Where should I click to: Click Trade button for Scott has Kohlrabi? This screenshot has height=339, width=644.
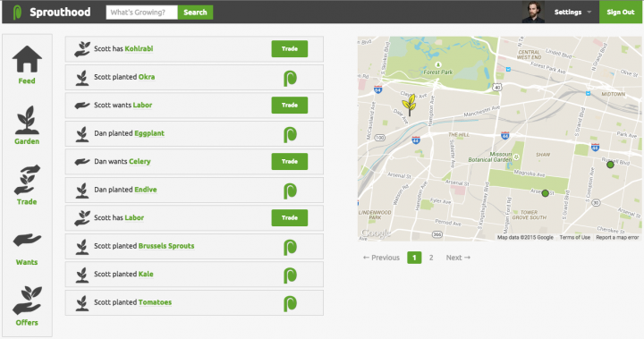290,49
